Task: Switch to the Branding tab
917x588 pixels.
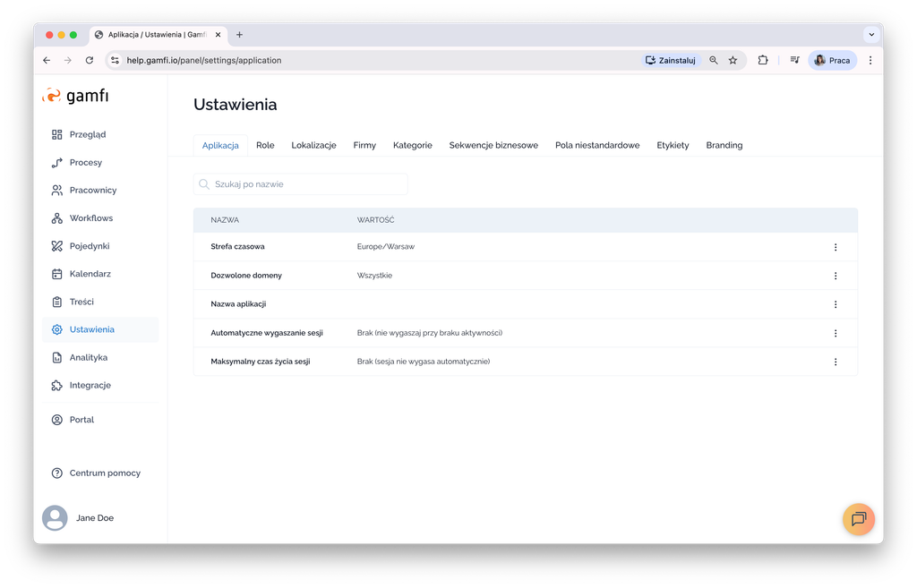Action: [x=724, y=145]
